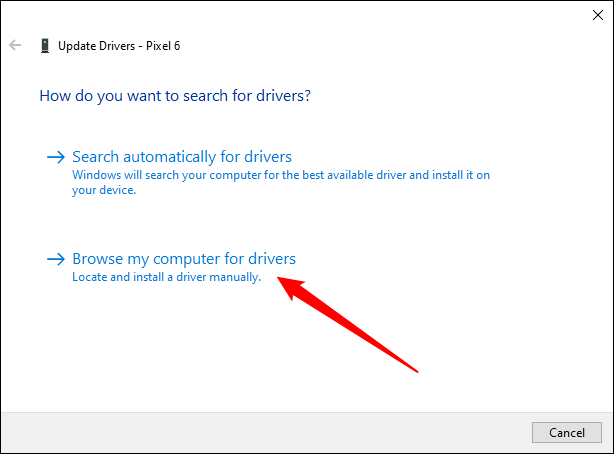Click the Cancel button
The image size is (614, 454).
[567, 432]
